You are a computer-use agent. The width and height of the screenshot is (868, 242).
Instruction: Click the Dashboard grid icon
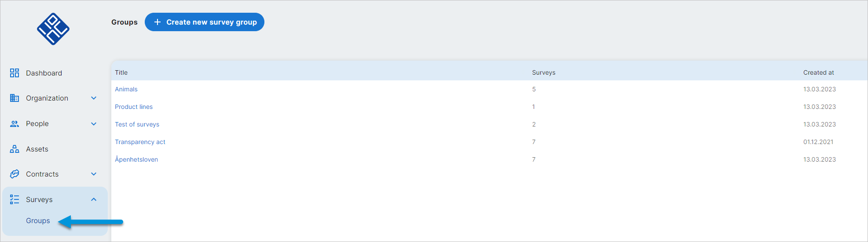tap(15, 73)
